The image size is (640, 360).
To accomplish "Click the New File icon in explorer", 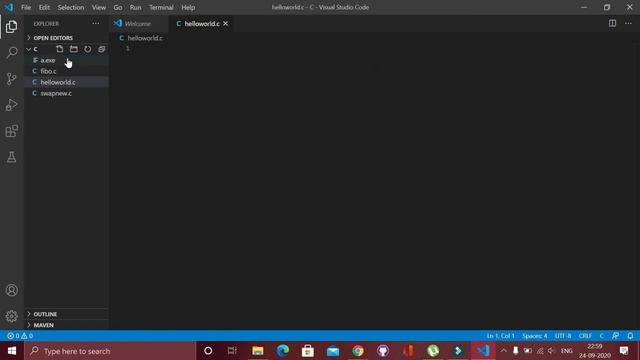I will coord(60,49).
